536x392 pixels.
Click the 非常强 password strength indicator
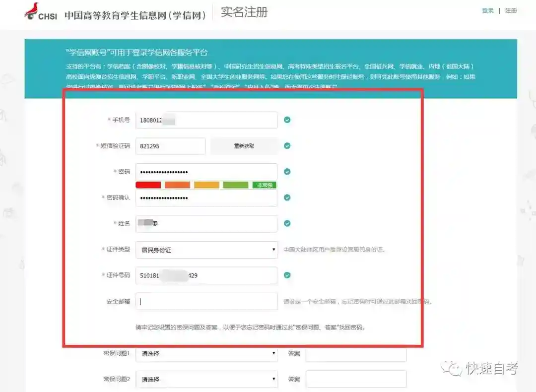[264, 185]
